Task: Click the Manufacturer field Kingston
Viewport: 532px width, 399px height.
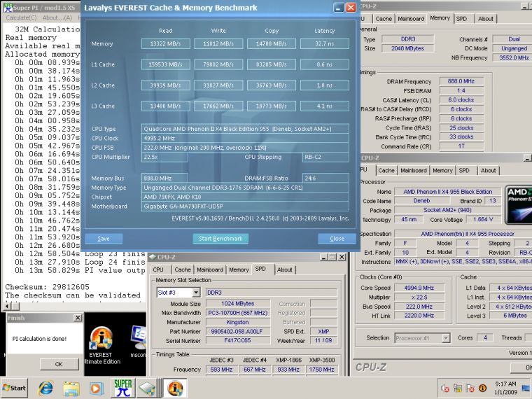Action: tap(237, 322)
